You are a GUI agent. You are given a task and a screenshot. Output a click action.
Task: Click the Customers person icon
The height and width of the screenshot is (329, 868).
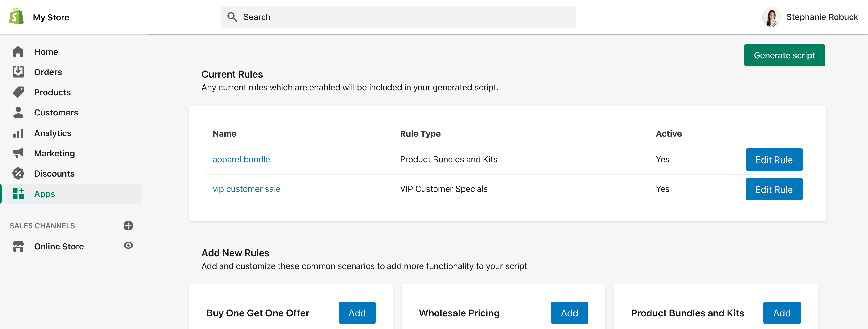18,112
